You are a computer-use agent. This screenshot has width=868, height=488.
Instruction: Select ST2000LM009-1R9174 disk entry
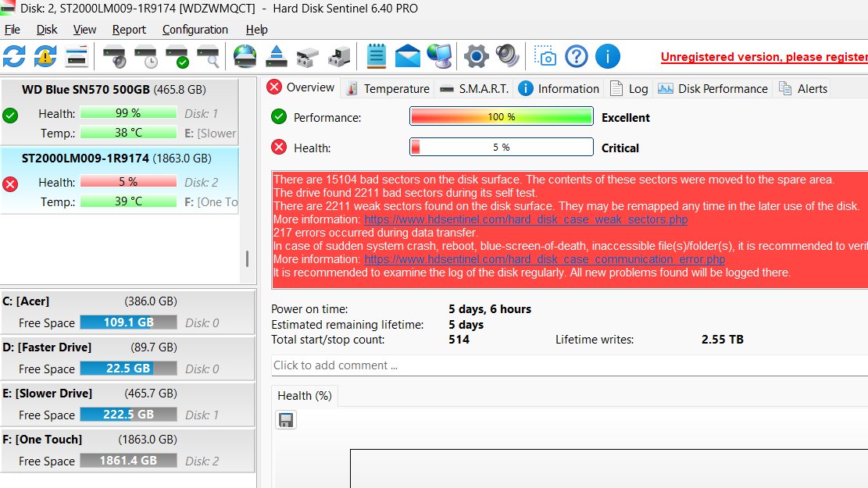[120, 180]
